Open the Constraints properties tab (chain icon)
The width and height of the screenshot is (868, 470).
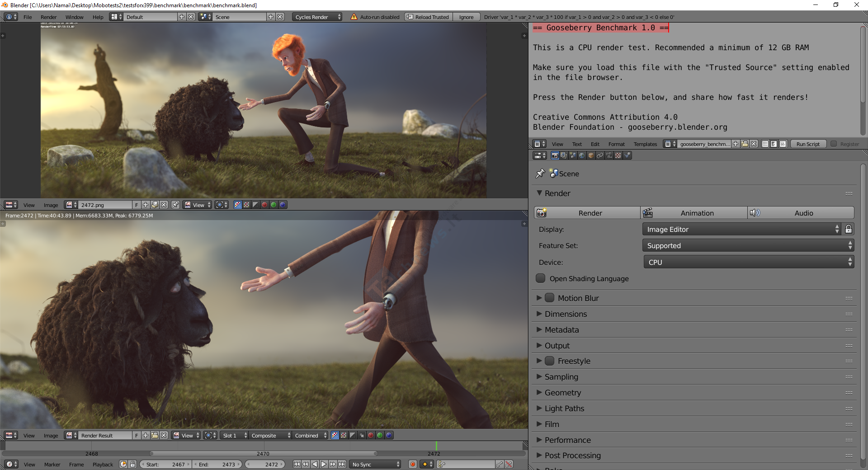600,155
